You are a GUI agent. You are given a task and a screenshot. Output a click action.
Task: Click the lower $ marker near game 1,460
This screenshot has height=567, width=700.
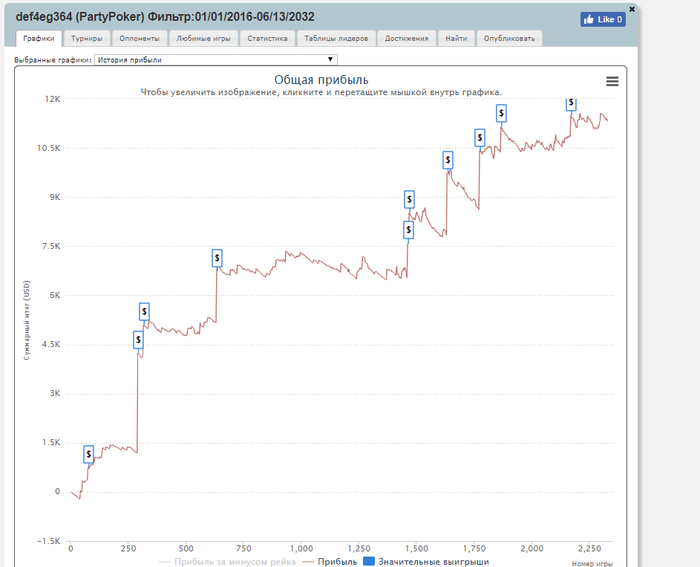(x=408, y=230)
